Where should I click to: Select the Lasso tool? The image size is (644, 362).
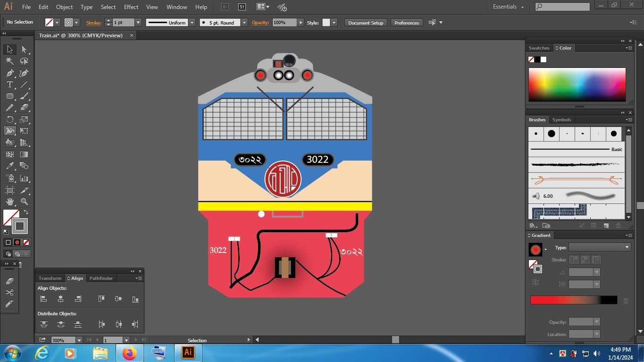(24, 61)
